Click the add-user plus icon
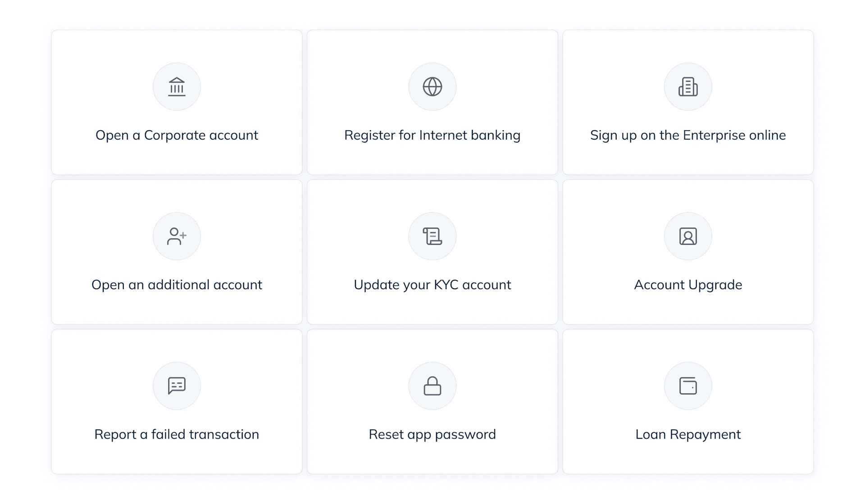 point(177,236)
